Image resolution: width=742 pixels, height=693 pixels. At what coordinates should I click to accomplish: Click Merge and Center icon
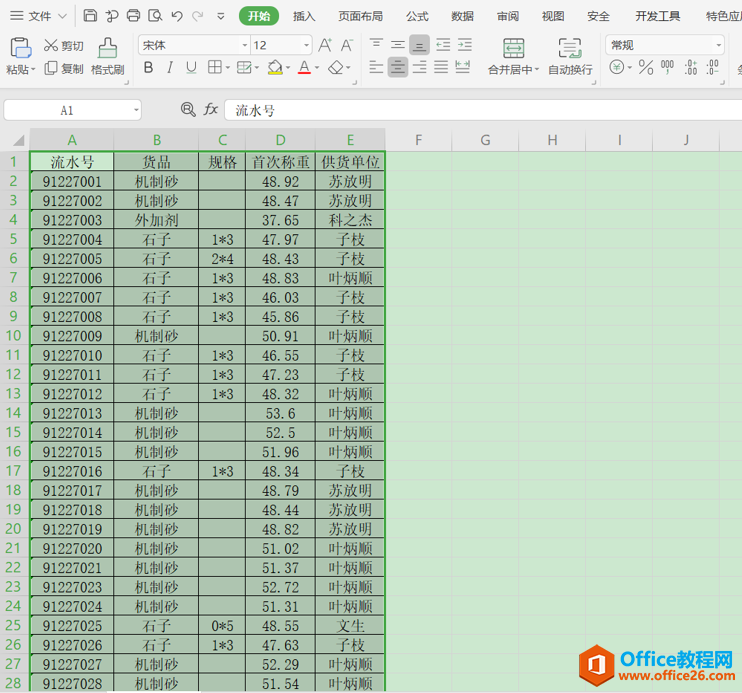coord(513,48)
